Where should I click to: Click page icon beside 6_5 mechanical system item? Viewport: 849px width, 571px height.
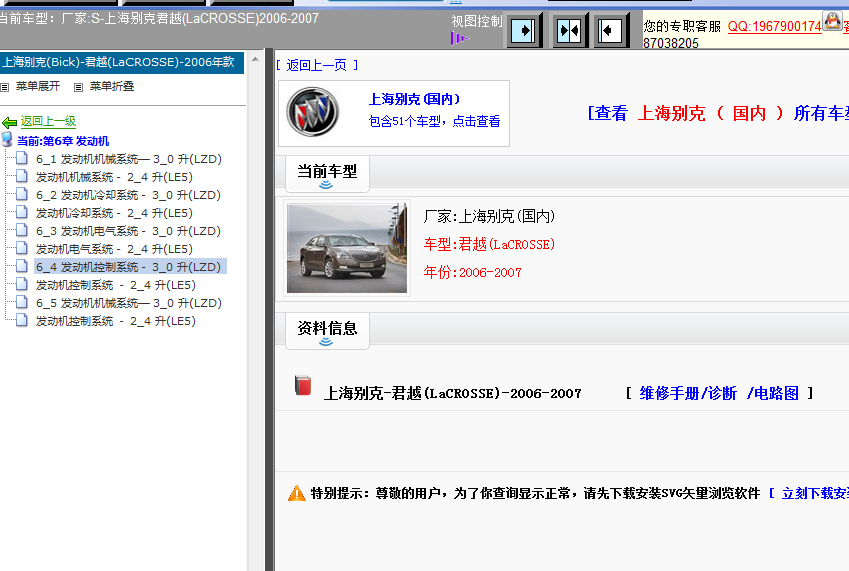click(x=22, y=302)
